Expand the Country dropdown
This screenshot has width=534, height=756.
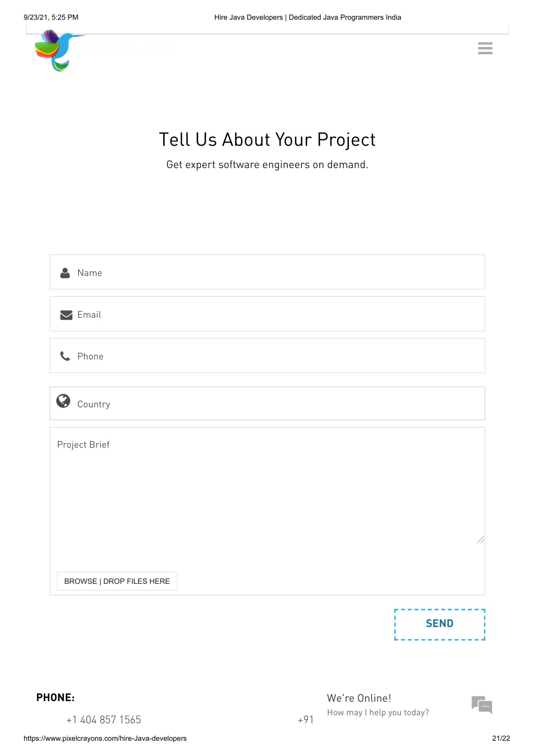[267, 403]
